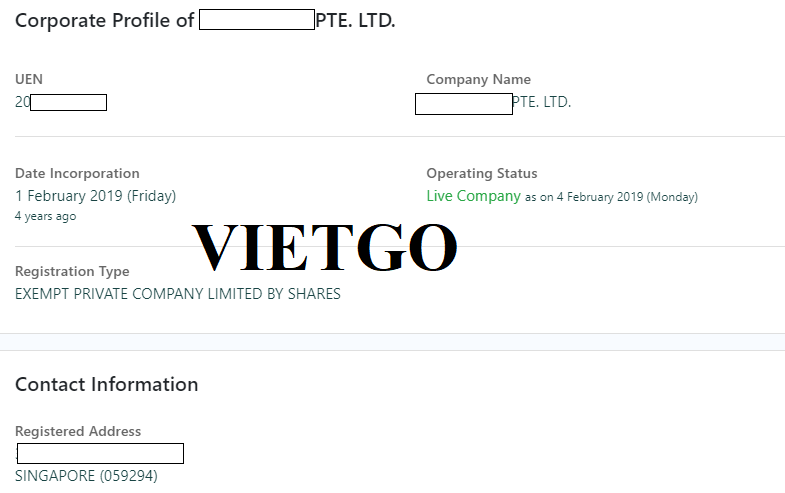Viewport: 785px width, 493px height.
Task: Select the Date Incorporation label
Action: pos(77,173)
